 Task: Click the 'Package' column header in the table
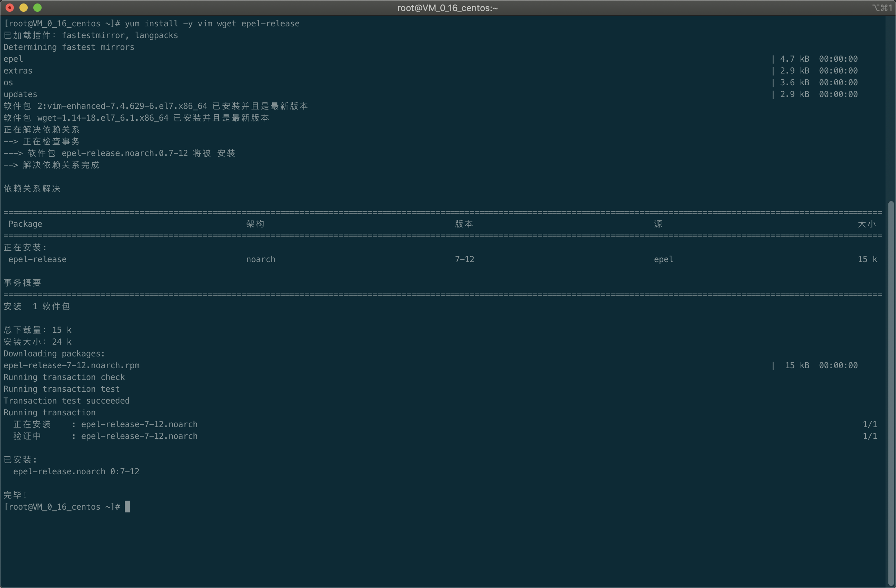coord(25,224)
